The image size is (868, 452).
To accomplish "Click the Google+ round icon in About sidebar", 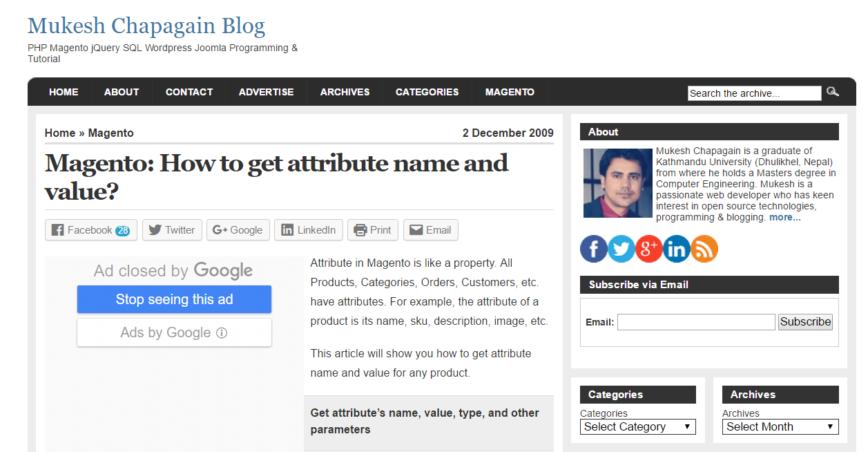I will 649,249.
